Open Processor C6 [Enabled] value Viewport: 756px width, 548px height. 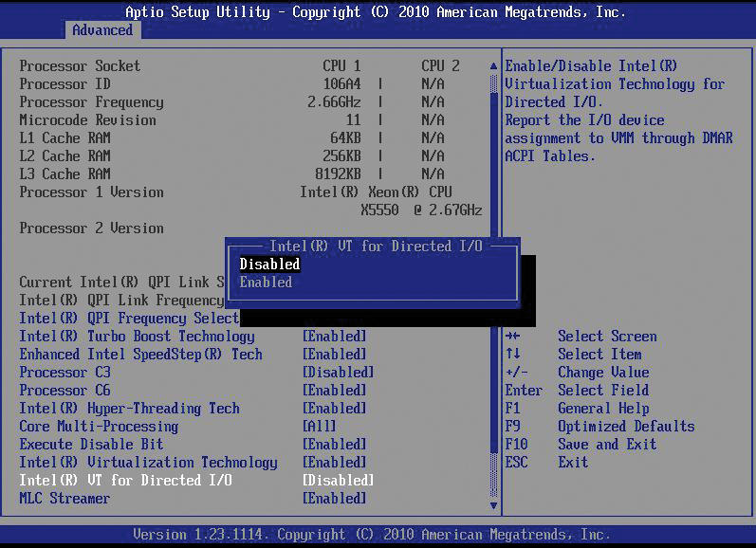point(334,390)
